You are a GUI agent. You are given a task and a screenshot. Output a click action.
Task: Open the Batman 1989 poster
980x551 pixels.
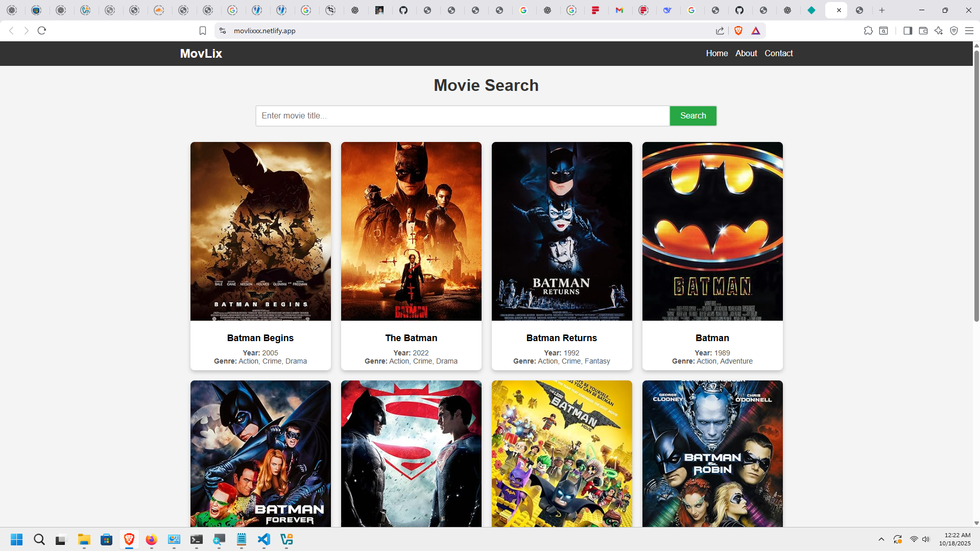[712, 231]
